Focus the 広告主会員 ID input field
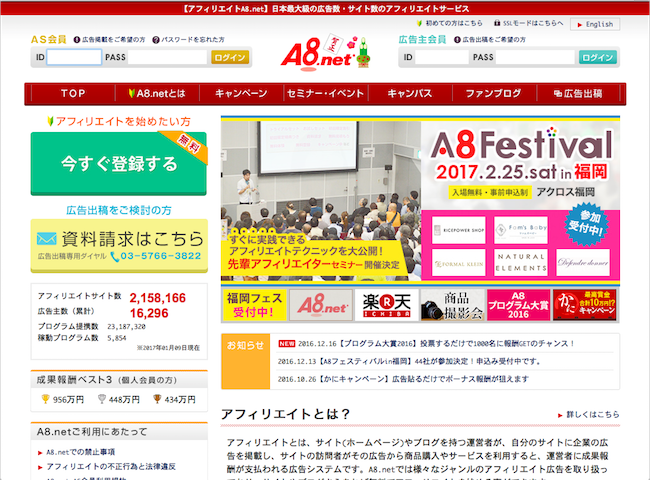The width and height of the screenshot is (650, 480). (442, 57)
